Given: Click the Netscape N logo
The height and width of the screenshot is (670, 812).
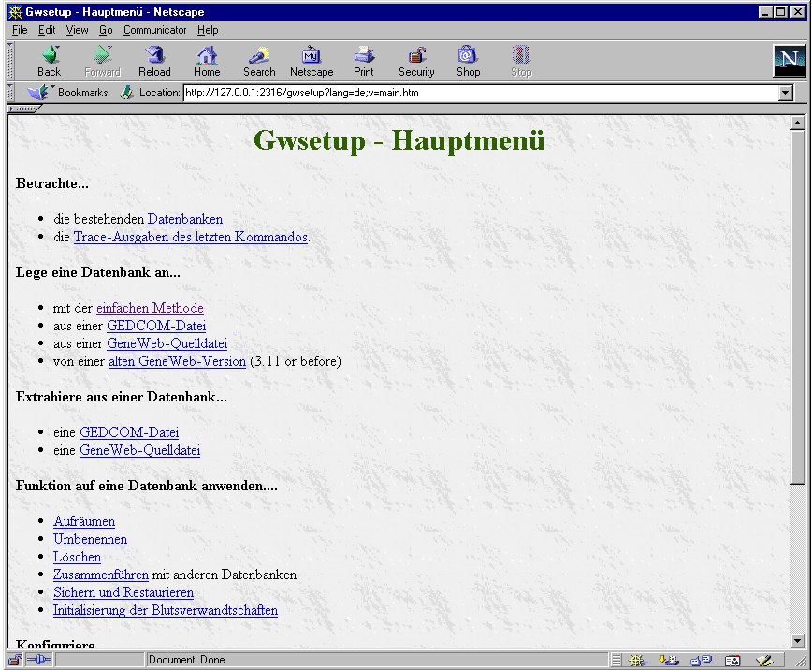Looking at the screenshot, I should tap(789, 61).
